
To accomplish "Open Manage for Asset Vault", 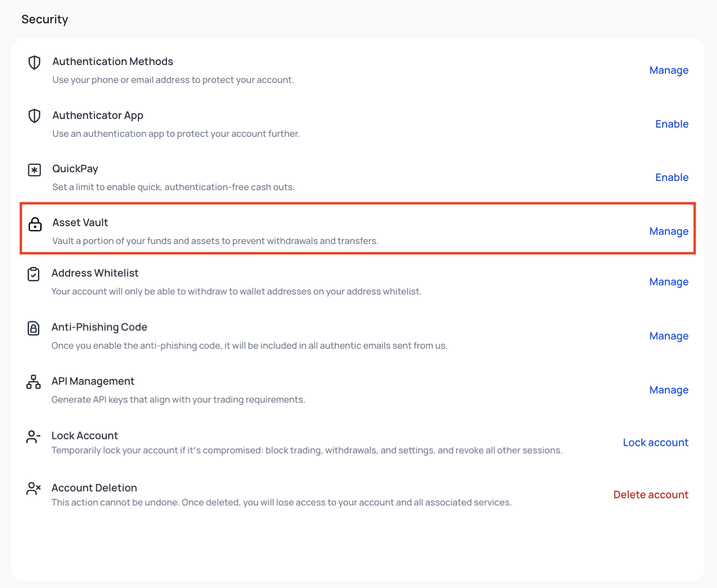I will pyautogui.click(x=669, y=231).
